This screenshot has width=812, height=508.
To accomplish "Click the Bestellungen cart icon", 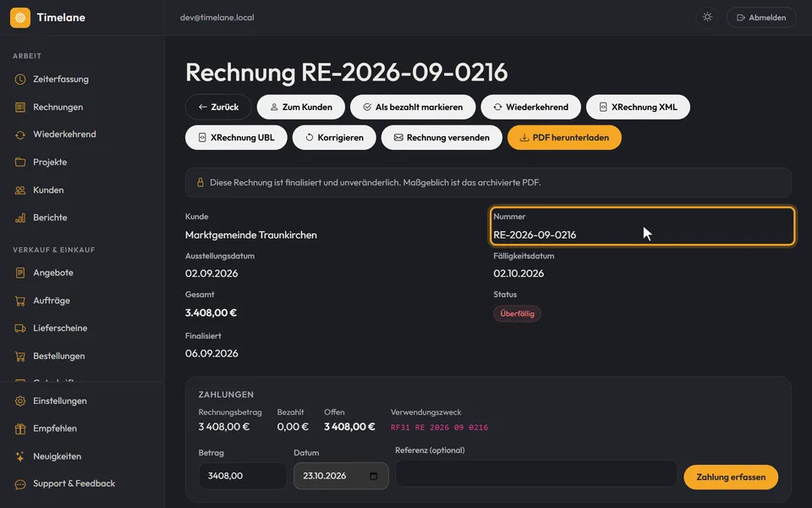I will coord(20,356).
